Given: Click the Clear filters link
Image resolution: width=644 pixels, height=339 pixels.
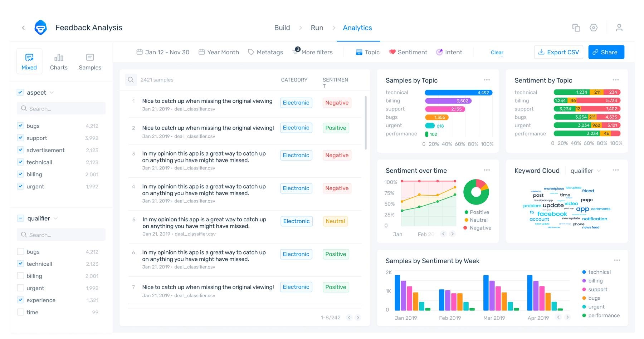Looking at the screenshot, I should tap(497, 53).
